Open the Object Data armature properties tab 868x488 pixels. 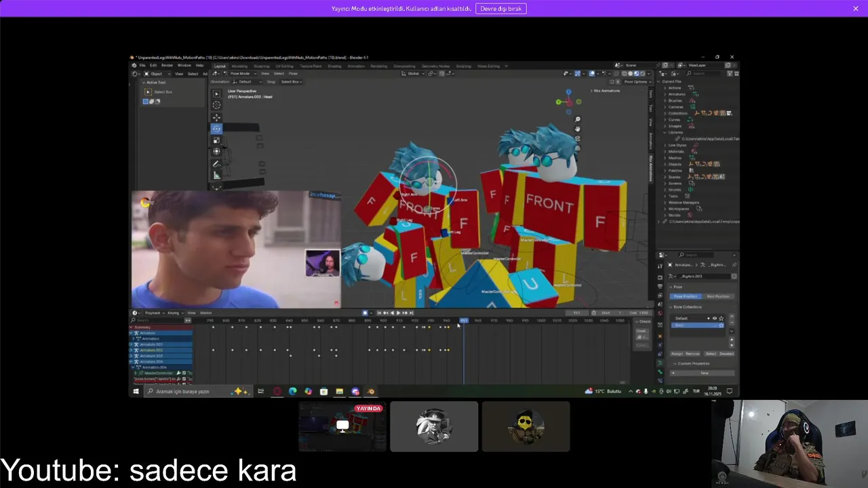tap(660, 363)
